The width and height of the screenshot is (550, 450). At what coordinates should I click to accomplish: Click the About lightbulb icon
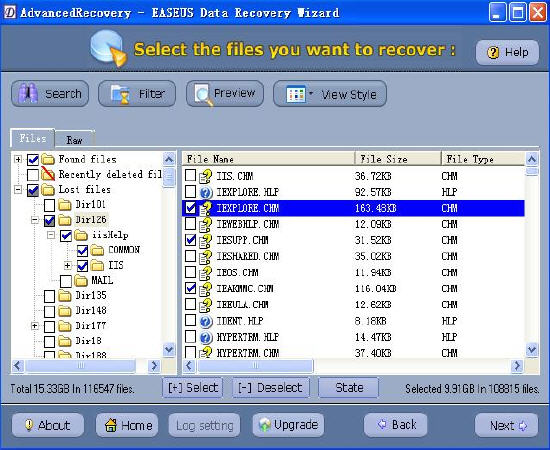[x=29, y=425]
